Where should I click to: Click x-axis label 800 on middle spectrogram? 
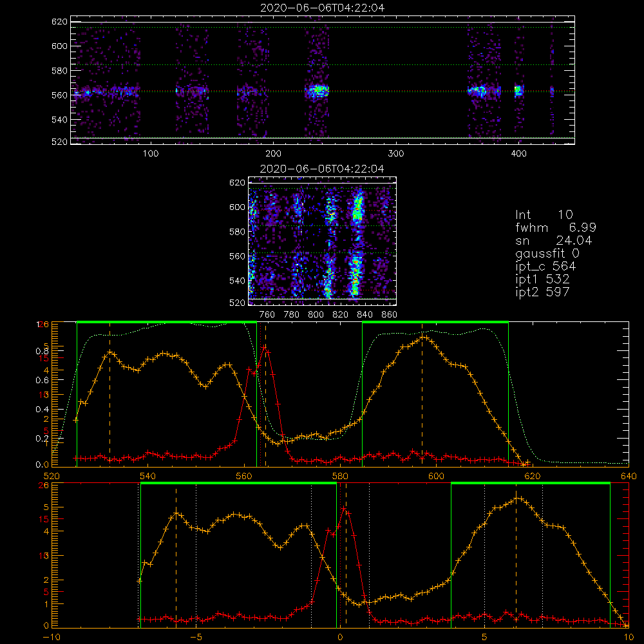coord(316,315)
